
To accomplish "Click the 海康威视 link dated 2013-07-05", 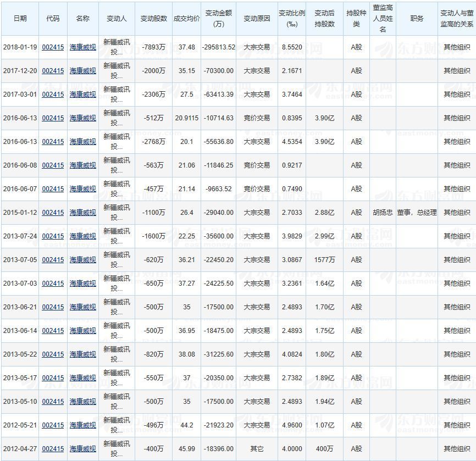I will tap(82, 260).
